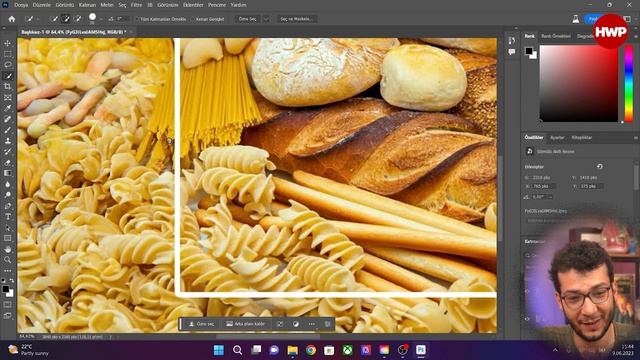Select the Pen tool

pyautogui.click(x=8, y=206)
